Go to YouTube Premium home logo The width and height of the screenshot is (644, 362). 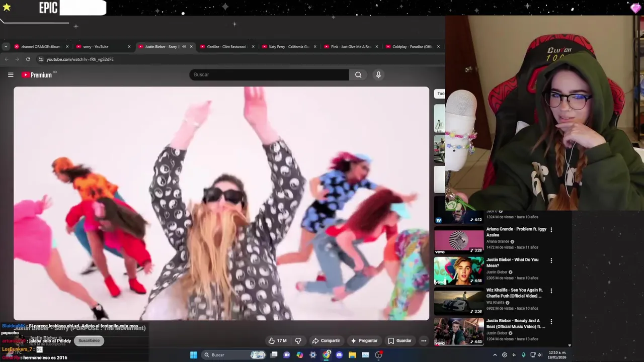pos(37,74)
